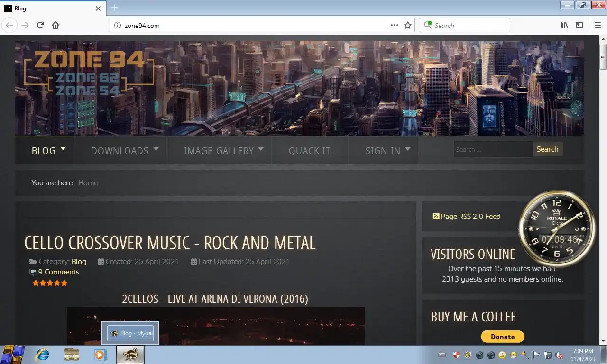The width and height of the screenshot is (607, 364).
Task: Open the Library bookmarks icon
Action: tap(564, 25)
